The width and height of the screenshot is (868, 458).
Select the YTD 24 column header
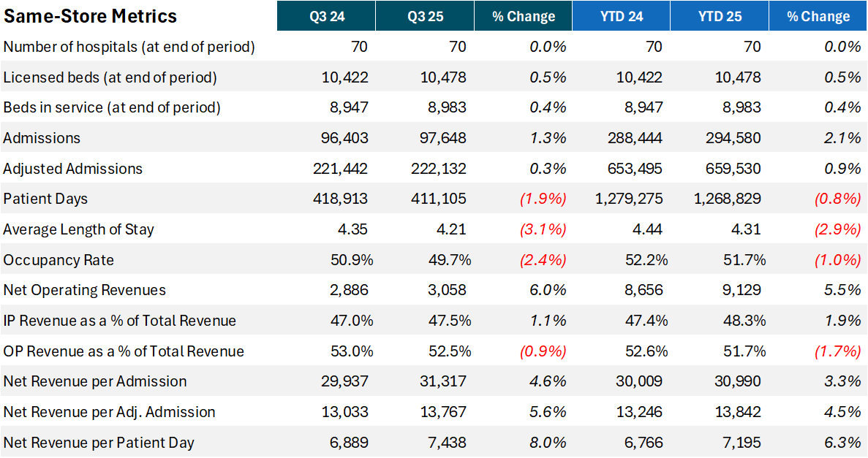621,16
